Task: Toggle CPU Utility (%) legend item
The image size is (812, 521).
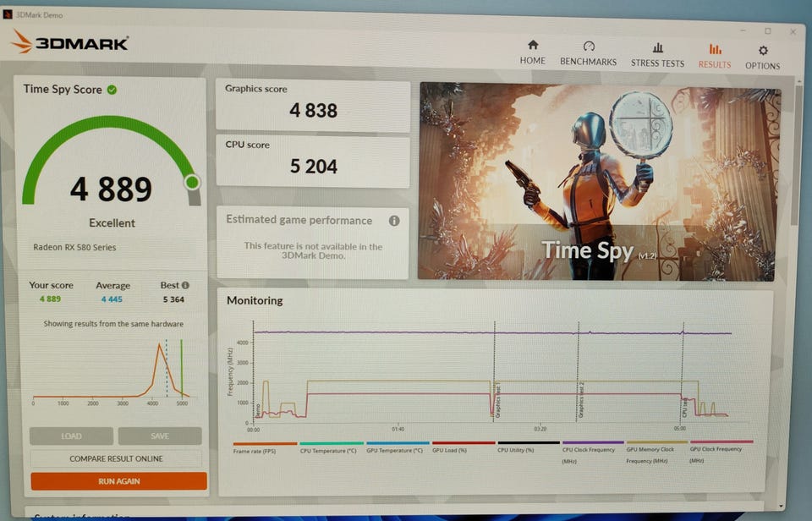Action: pos(529,448)
